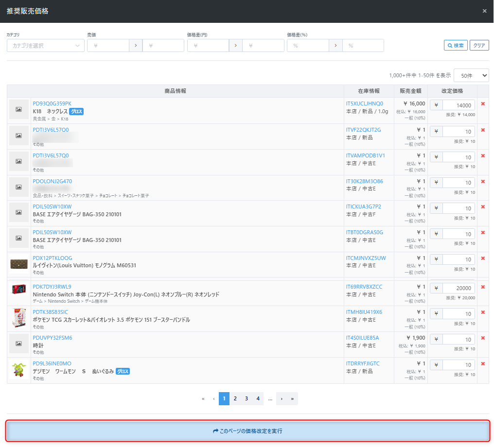
Task: Close the 推奨販売価格 dialog
Action: click(x=484, y=11)
